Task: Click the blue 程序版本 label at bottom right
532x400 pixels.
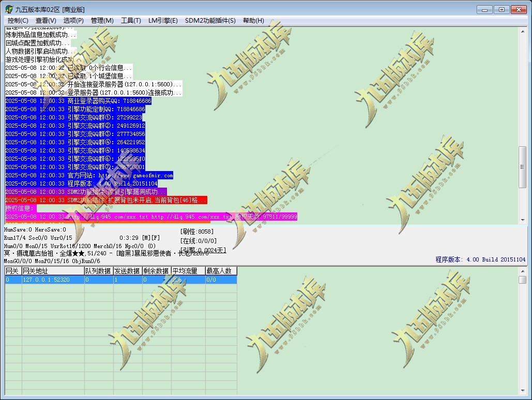Action: point(480,259)
